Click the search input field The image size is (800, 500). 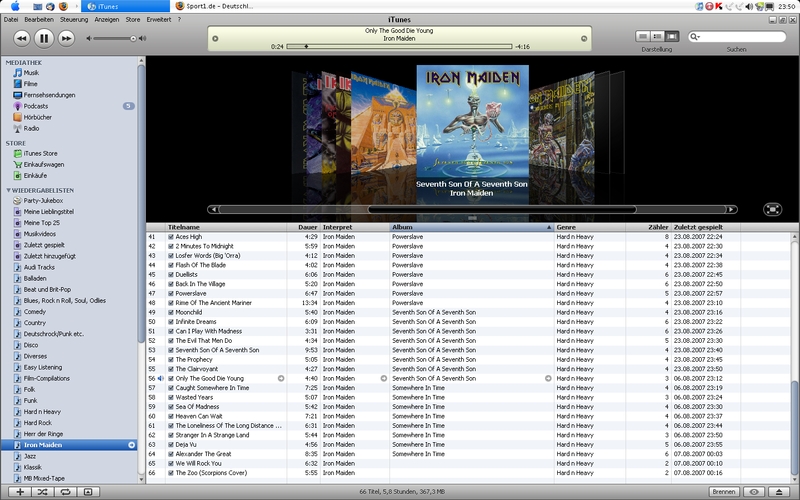[x=743, y=37]
